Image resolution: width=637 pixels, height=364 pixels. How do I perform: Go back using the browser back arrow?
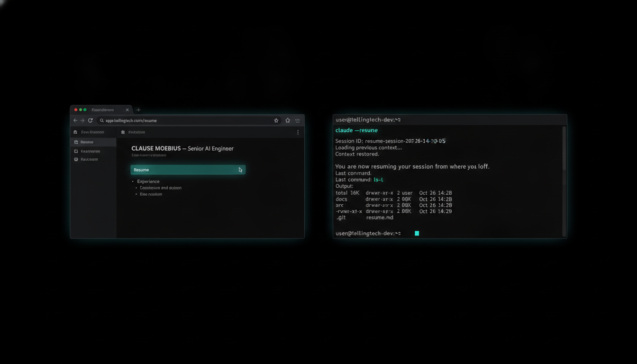tap(75, 120)
